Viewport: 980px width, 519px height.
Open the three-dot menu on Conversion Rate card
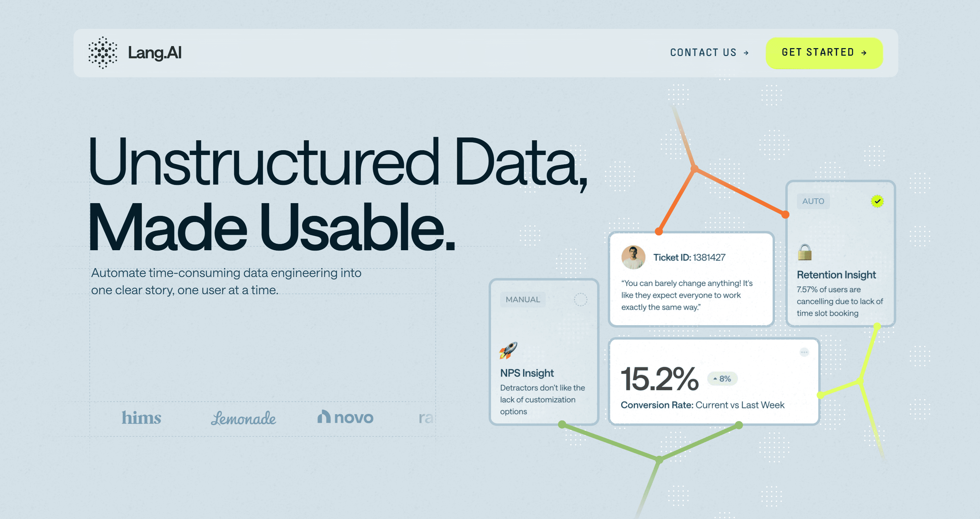pyautogui.click(x=804, y=352)
